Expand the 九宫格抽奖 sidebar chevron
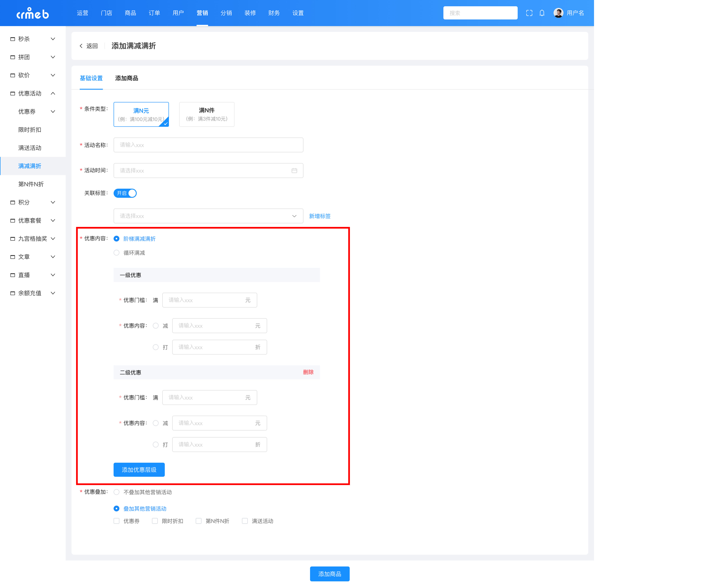 [53, 239]
